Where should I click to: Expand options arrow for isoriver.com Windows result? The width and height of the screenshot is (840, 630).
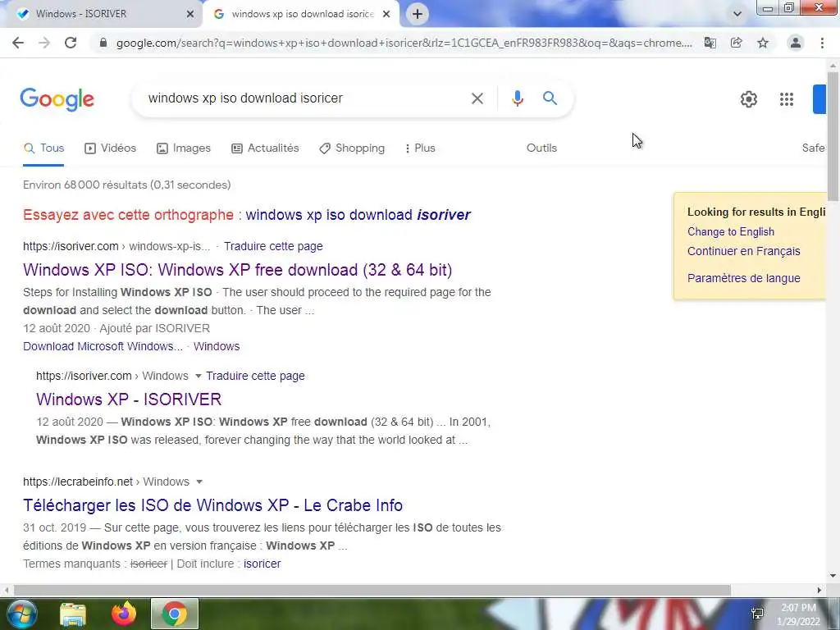click(x=199, y=376)
